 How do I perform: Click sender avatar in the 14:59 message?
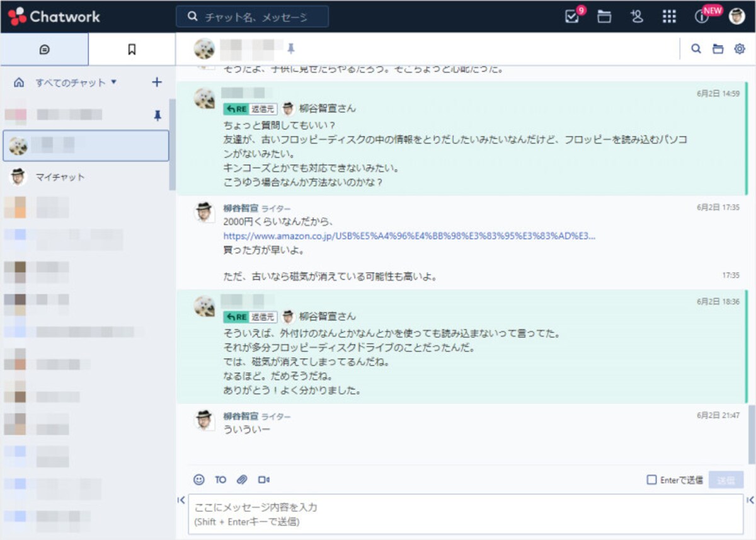(x=204, y=98)
